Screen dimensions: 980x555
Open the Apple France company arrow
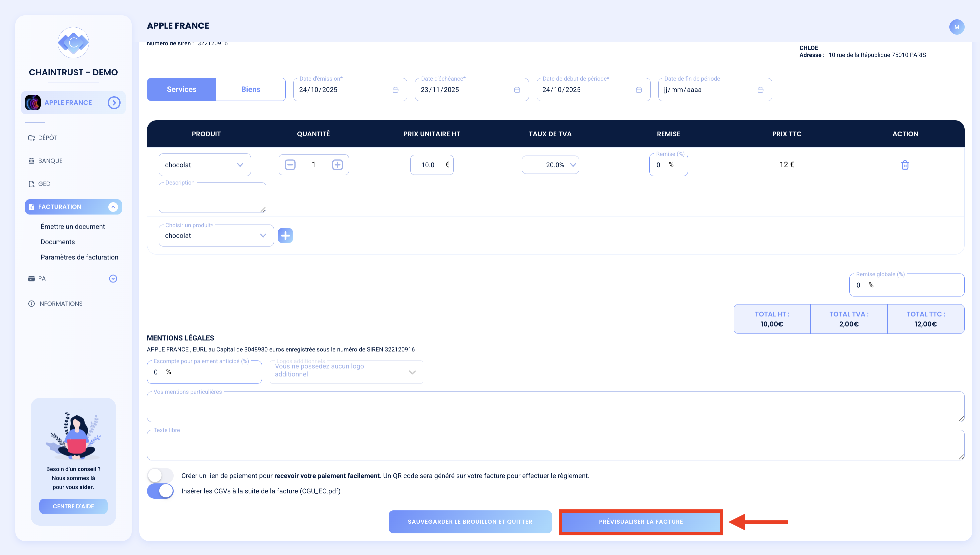[114, 103]
